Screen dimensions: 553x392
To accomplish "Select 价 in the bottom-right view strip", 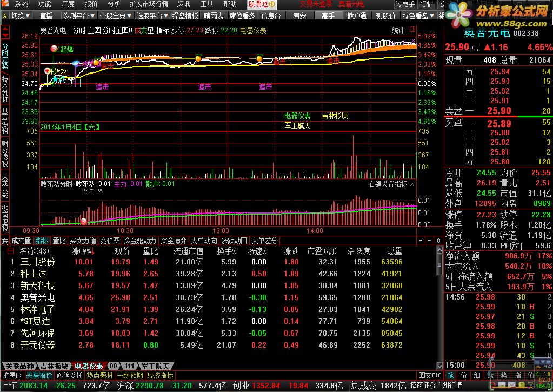I will [463, 375].
